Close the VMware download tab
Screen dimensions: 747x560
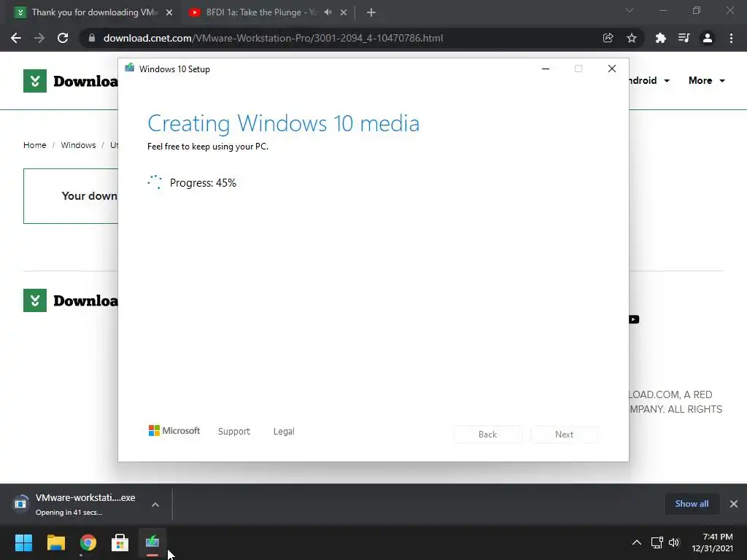(169, 12)
